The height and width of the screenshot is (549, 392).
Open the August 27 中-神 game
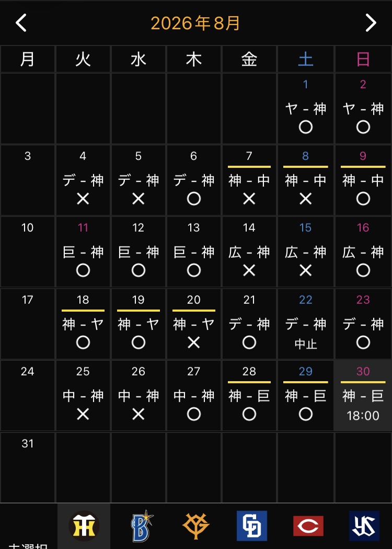click(x=193, y=396)
